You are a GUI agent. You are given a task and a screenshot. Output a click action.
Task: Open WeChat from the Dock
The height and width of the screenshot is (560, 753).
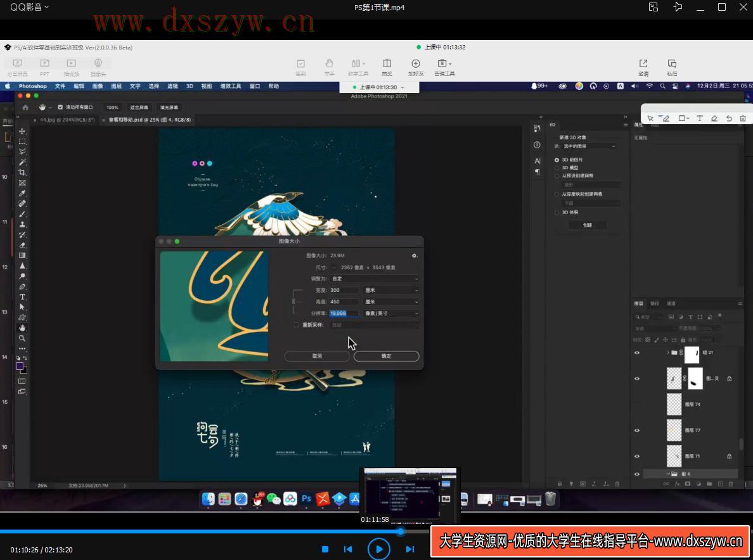[274, 499]
